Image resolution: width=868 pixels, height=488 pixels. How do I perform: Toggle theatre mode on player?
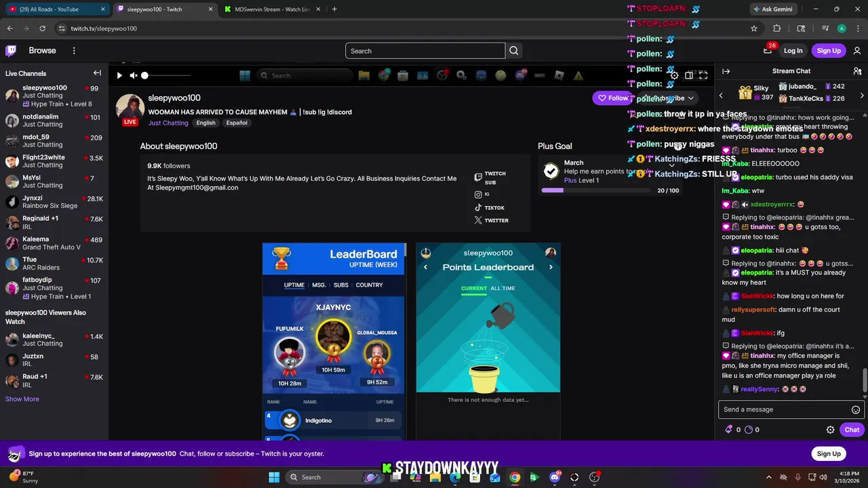(689, 75)
